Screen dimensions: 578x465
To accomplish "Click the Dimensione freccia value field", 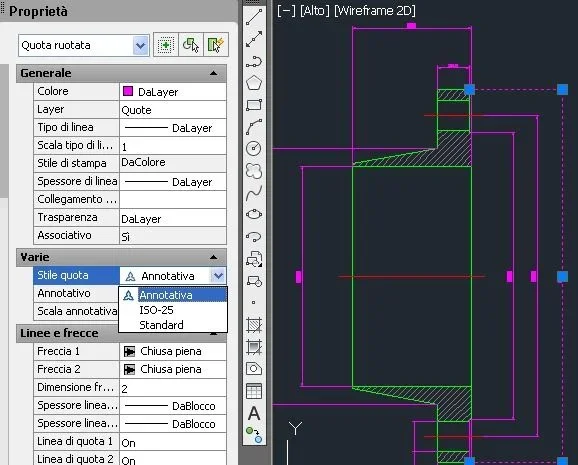I will [173, 388].
